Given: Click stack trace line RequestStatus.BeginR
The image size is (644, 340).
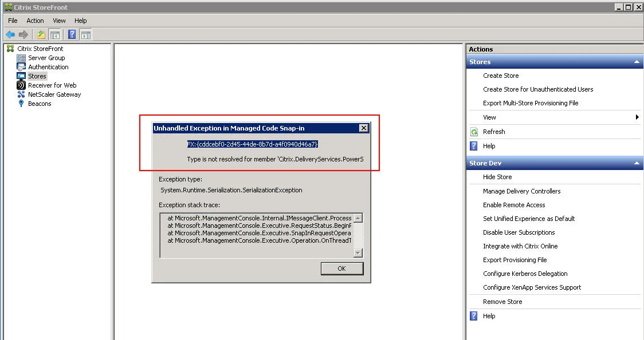Looking at the screenshot, I should [260, 226].
